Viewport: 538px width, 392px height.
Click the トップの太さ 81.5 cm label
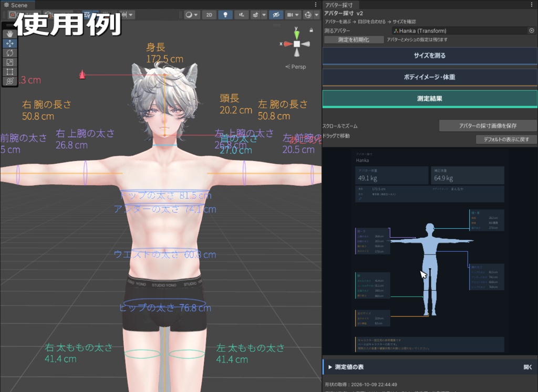165,196
